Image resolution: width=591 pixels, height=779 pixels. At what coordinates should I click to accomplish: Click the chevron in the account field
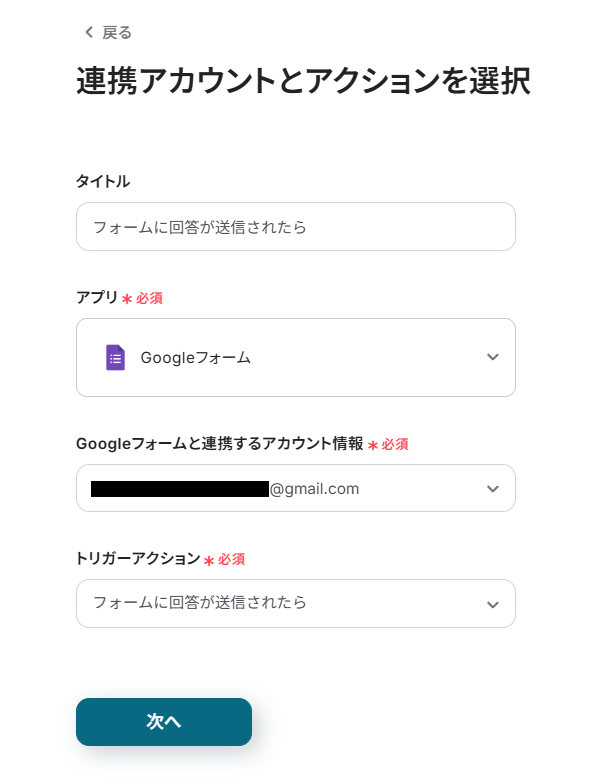click(x=493, y=489)
